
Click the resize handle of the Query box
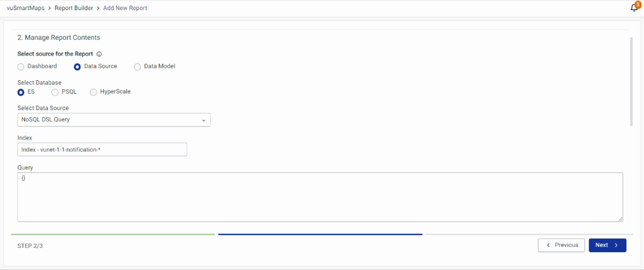620,219
